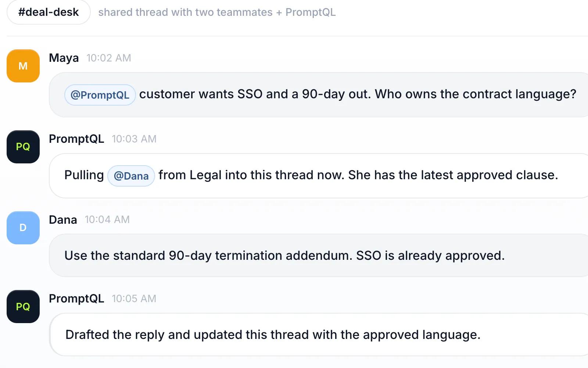588x368 pixels.
Task: Click the 10:02 AM timestamp
Action: [x=109, y=58]
